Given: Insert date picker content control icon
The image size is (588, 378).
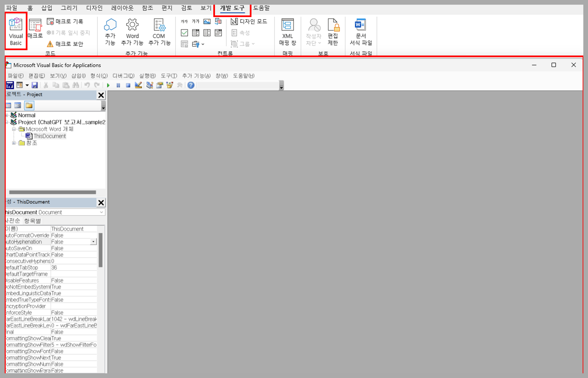Looking at the screenshot, I should [x=218, y=33].
